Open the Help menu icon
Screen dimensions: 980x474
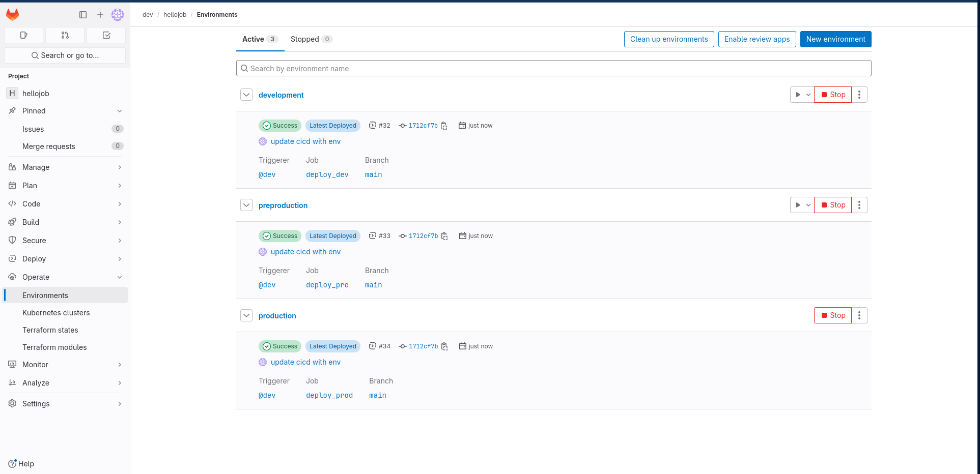[x=12, y=463]
